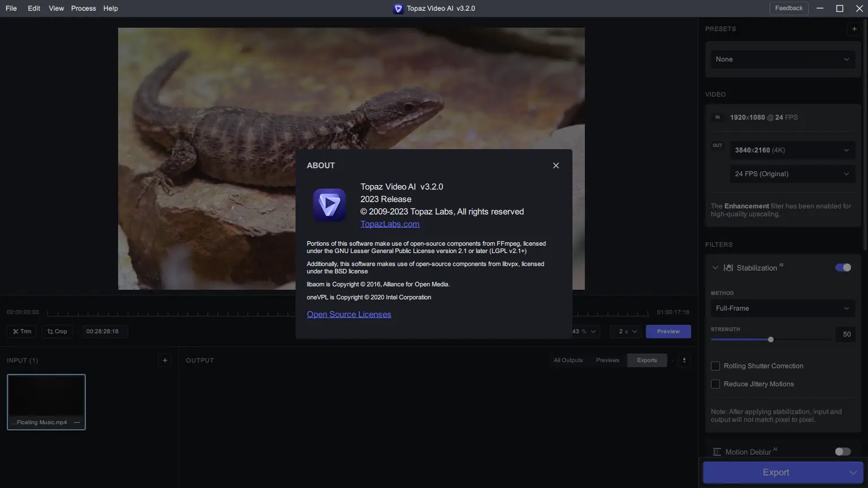Image resolution: width=868 pixels, height=488 pixels.
Task: Open the Open Source Licenses link
Action: (x=349, y=315)
